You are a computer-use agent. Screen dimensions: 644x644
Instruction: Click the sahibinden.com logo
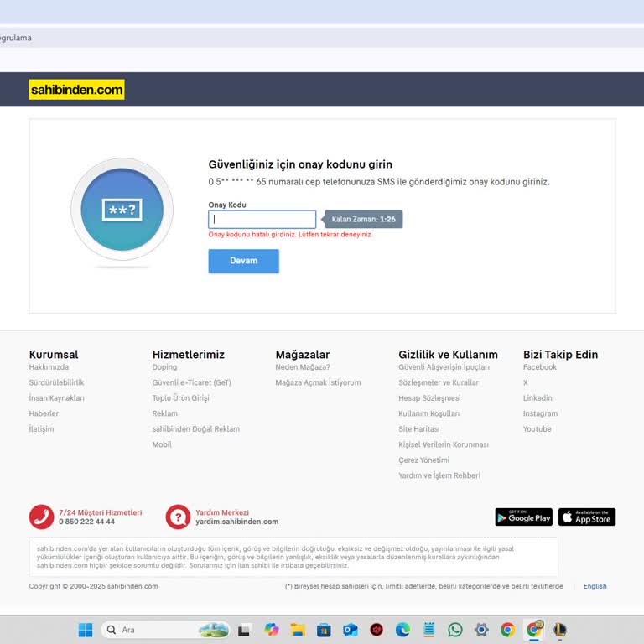point(76,90)
